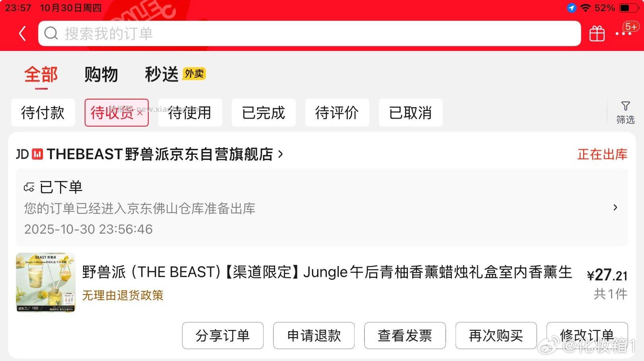
Task: Expand THEBEAST store page chevron
Action: tap(280, 154)
